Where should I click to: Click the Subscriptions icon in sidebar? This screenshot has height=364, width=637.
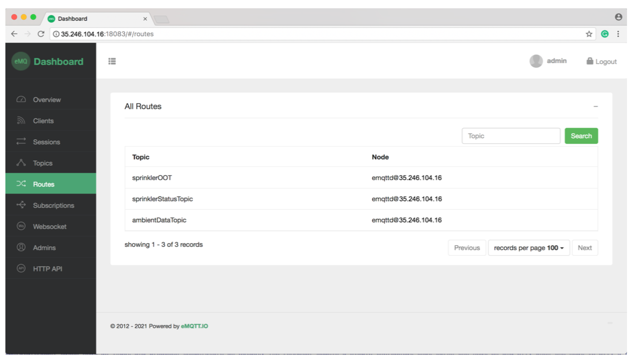pos(21,205)
